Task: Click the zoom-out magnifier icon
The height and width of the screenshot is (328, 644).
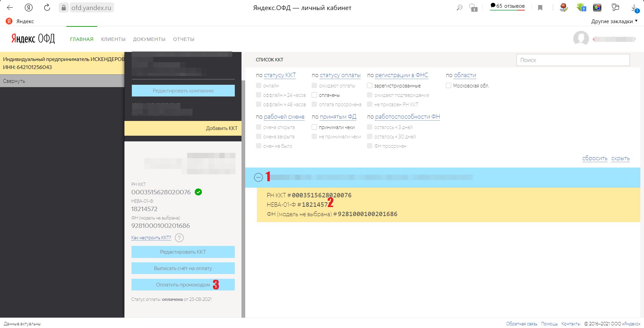Action: click(x=460, y=8)
